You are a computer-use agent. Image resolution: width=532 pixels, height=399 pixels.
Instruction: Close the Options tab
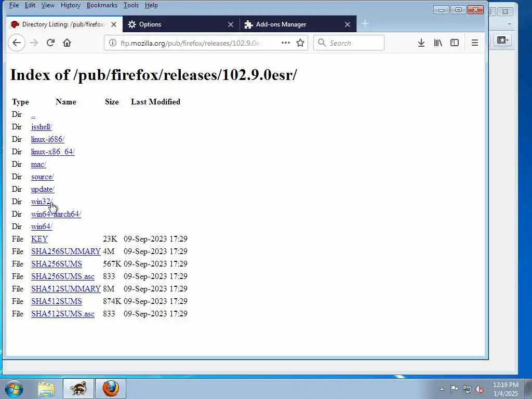click(x=231, y=24)
